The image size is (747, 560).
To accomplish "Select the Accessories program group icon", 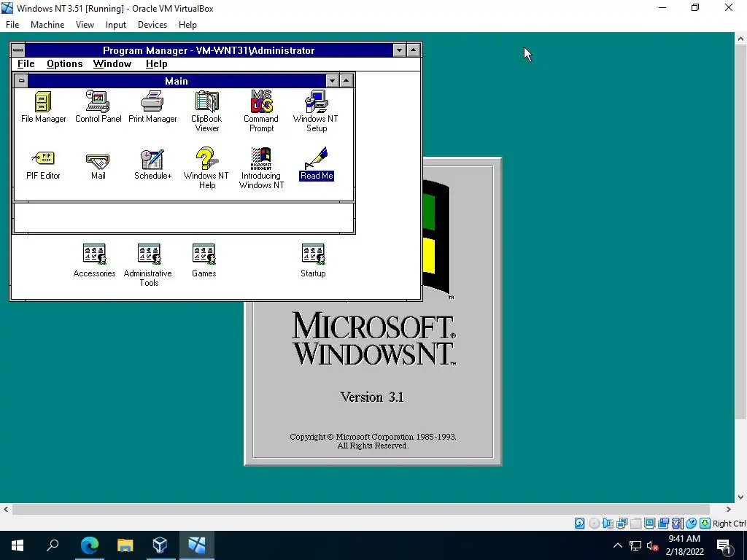I will pos(94,261).
